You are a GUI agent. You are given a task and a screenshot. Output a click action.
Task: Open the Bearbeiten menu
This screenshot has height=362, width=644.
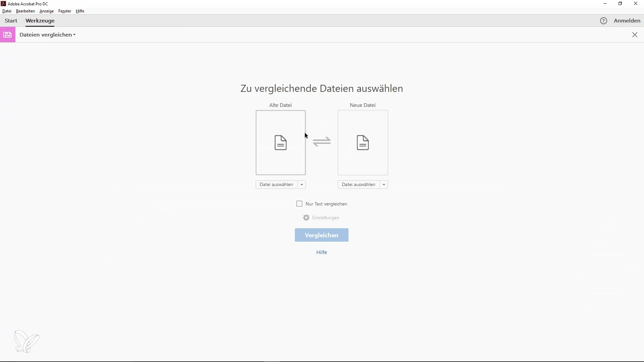pyautogui.click(x=25, y=11)
